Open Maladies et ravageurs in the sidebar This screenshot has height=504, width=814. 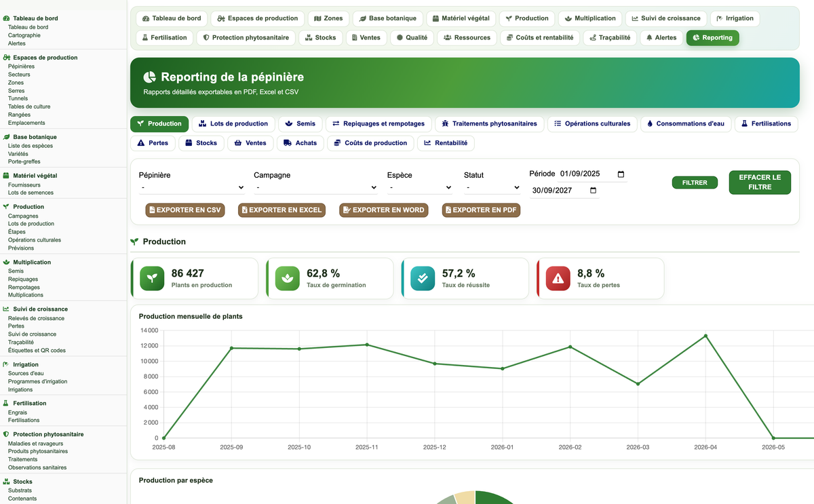[36, 443]
